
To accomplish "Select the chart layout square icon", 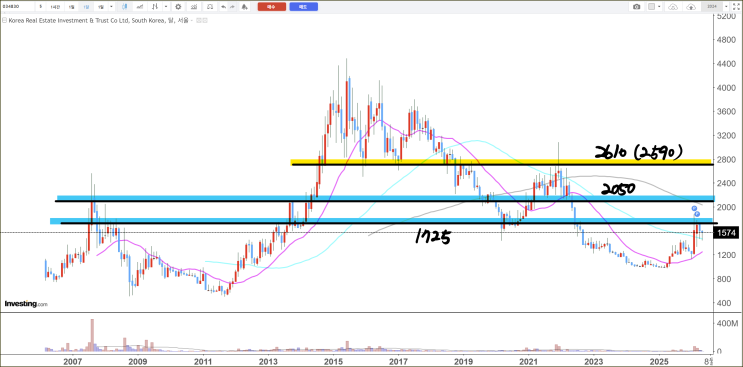I will coord(652,7).
